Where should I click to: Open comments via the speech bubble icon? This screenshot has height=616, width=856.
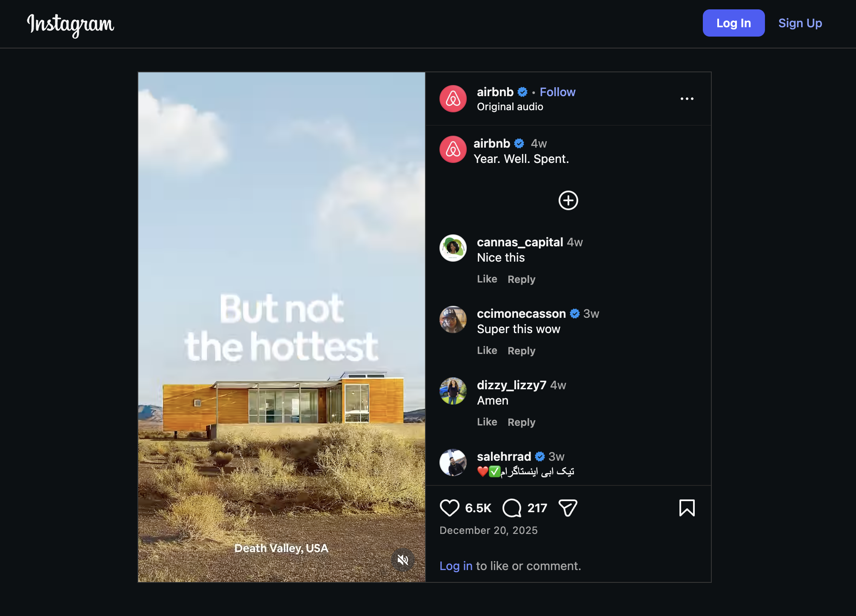tap(512, 508)
